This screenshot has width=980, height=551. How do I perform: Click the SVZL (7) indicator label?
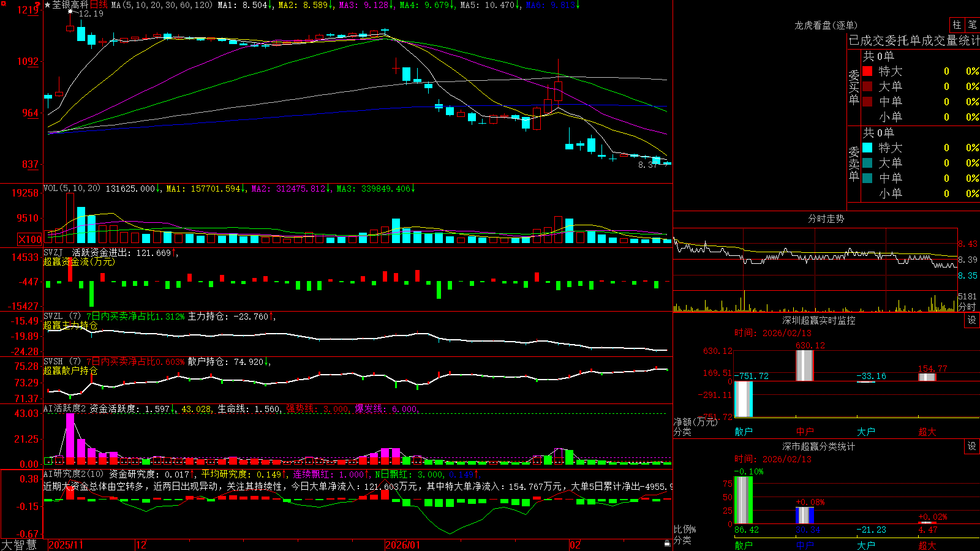point(62,317)
